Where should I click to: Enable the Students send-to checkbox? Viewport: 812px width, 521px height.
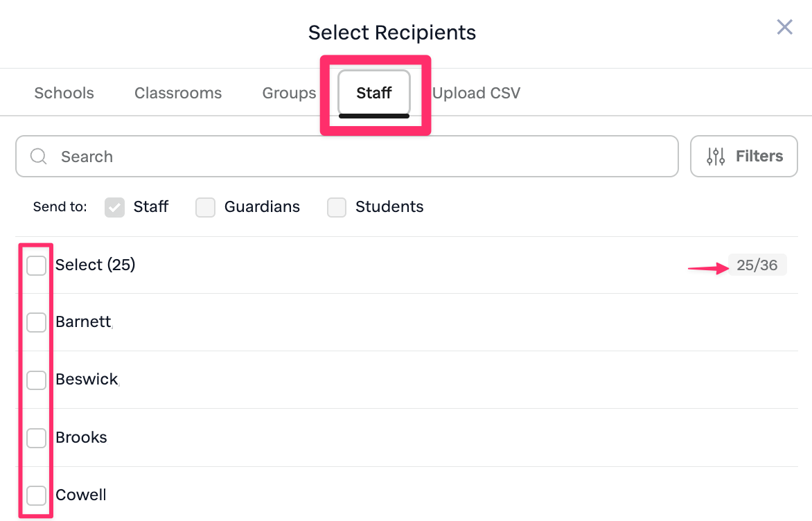[x=337, y=207]
